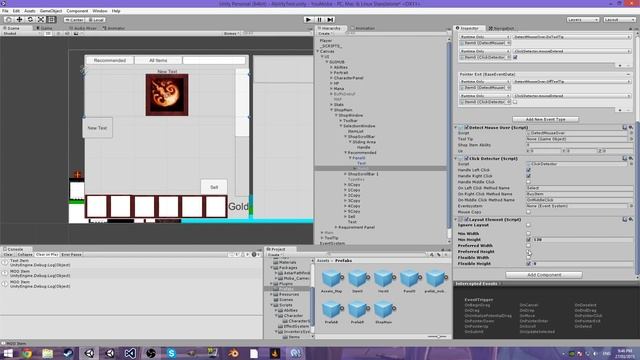640x360 pixels.
Task: Select the Hand tool in toolbar
Action: tap(9, 20)
